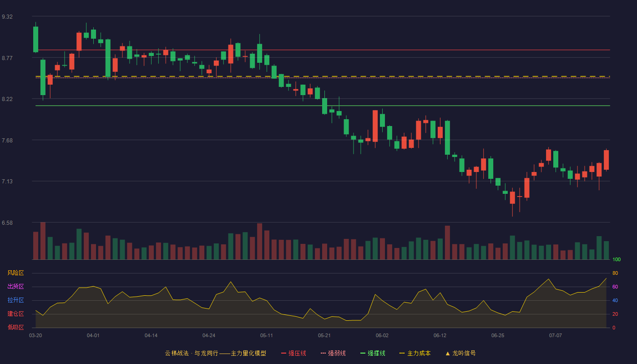
Task: Click the 07-07 date axis label
Action: tap(556, 335)
